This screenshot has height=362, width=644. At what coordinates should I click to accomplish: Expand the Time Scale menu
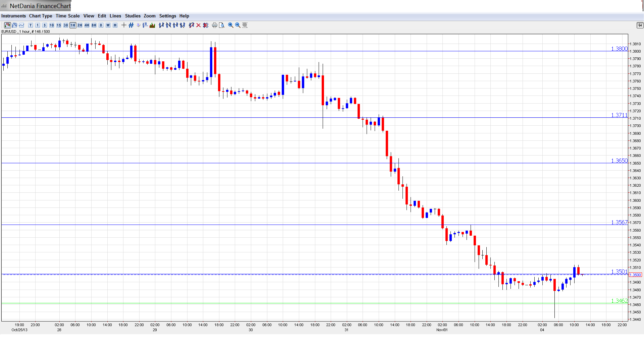pyautogui.click(x=67, y=16)
